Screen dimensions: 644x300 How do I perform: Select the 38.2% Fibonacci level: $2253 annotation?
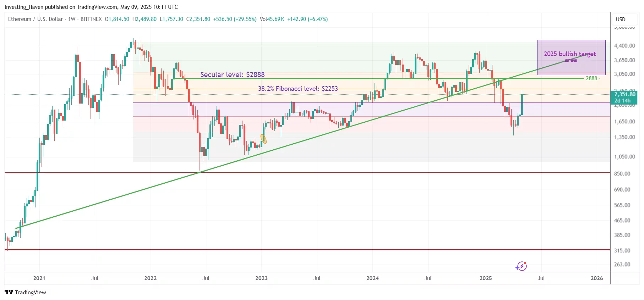coord(298,89)
